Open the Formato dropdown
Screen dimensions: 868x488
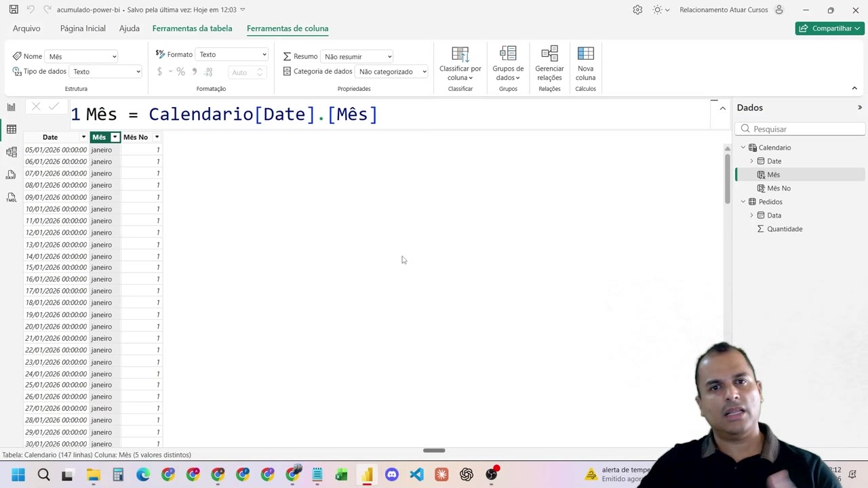click(232, 54)
